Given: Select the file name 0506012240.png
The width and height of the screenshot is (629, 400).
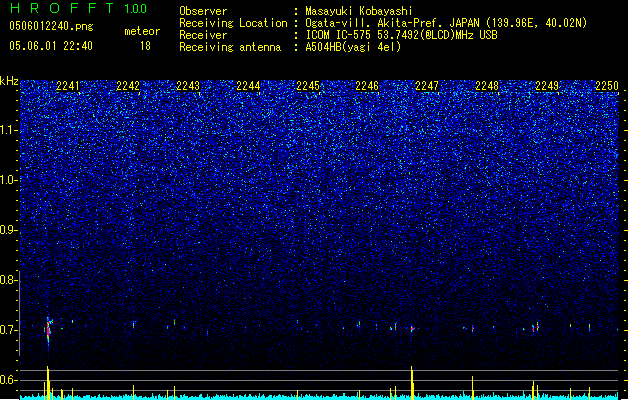Looking at the screenshot, I should tap(51, 26).
